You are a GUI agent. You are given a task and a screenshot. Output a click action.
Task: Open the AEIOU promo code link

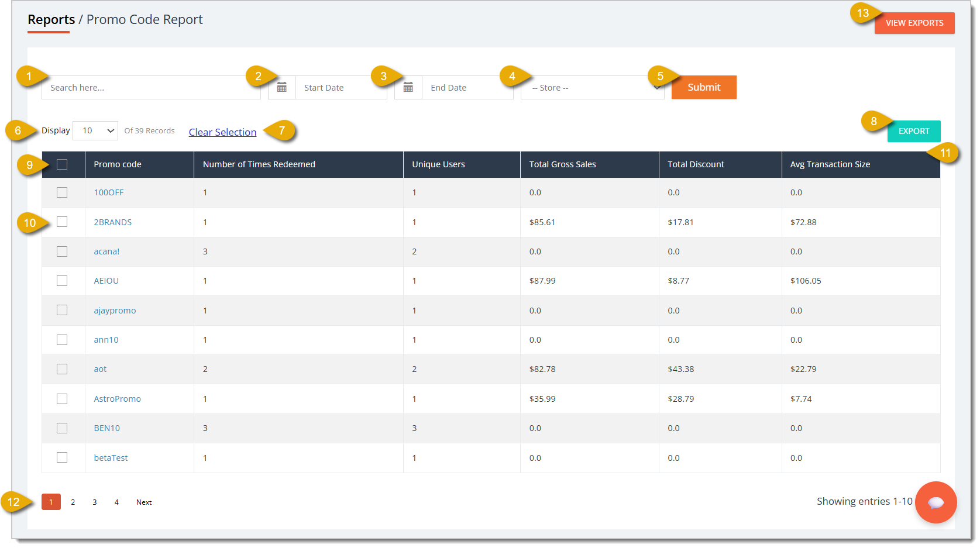pyautogui.click(x=106, y=281)
